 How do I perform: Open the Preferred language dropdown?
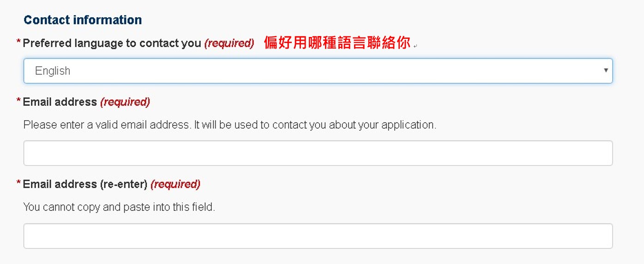[x=318, y=71]
